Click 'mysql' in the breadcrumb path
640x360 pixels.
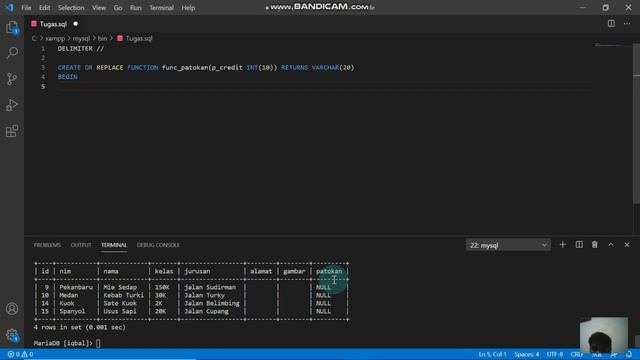(x=81, y=38)
